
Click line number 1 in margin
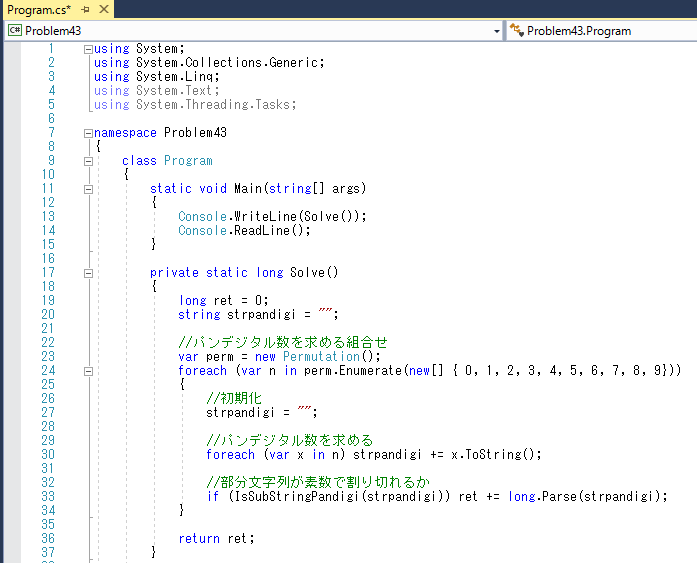pyautogui.click(x=51, y=48)
